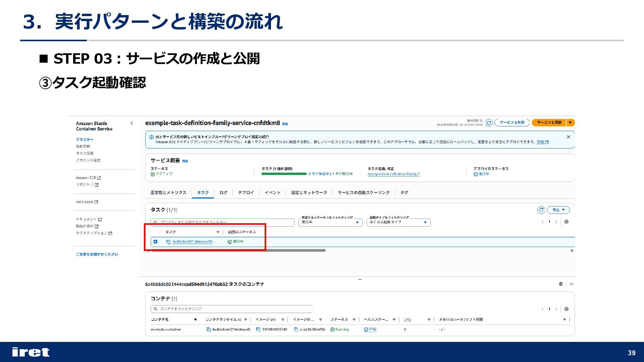Sort by イメージ URI column arrow
644x362 pixels.
(283, 320)
